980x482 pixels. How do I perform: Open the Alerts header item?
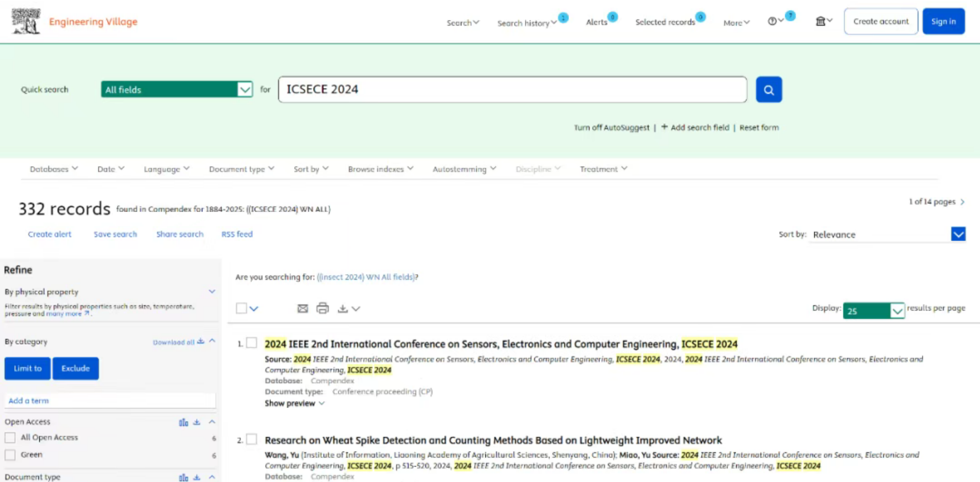(x=597, y=22)
